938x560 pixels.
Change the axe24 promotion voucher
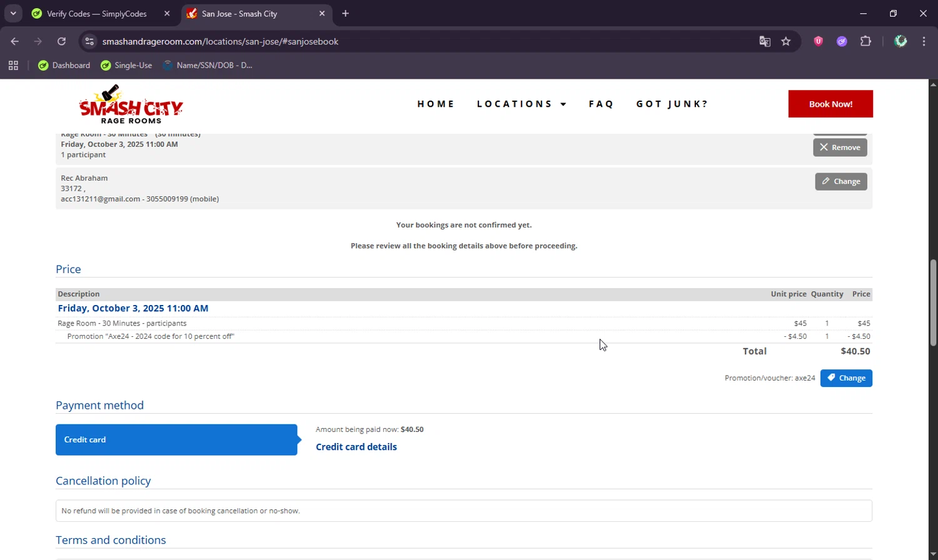[846, 378]
